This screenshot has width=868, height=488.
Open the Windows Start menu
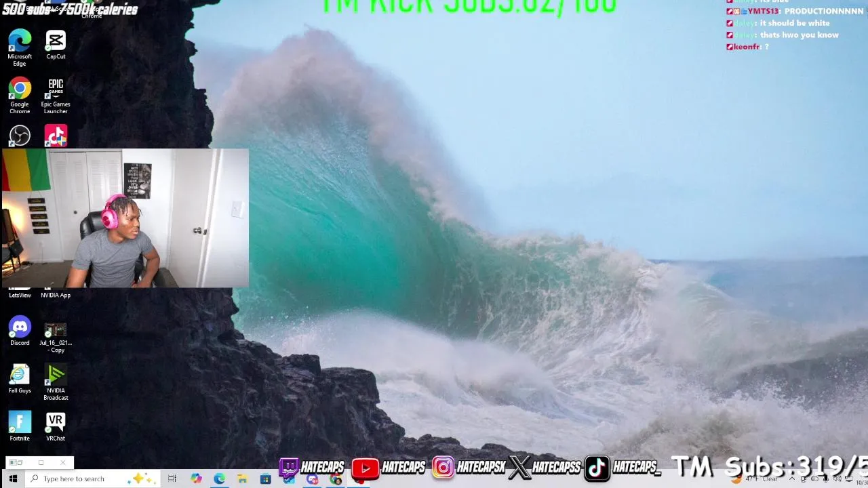12,479
